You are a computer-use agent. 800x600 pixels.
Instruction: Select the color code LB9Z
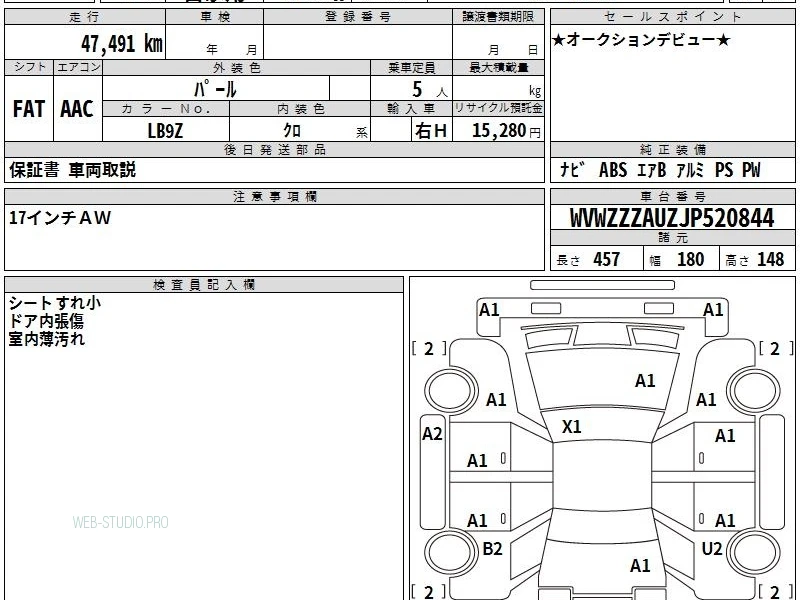click(x=165, y=131)
